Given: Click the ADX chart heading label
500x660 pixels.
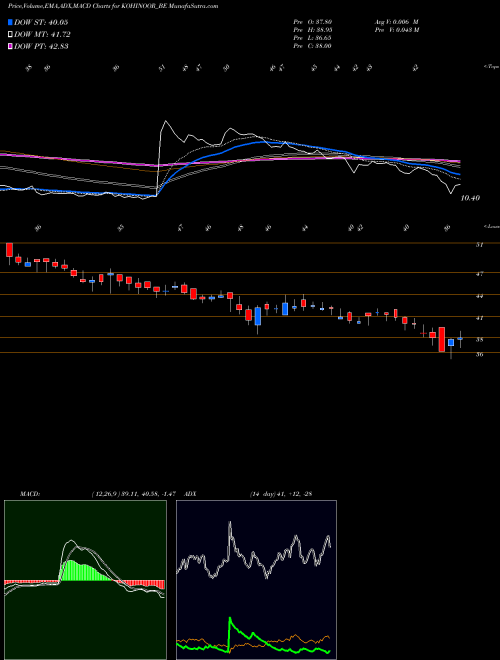Looking at the screenshot, I should coord(190,494).
